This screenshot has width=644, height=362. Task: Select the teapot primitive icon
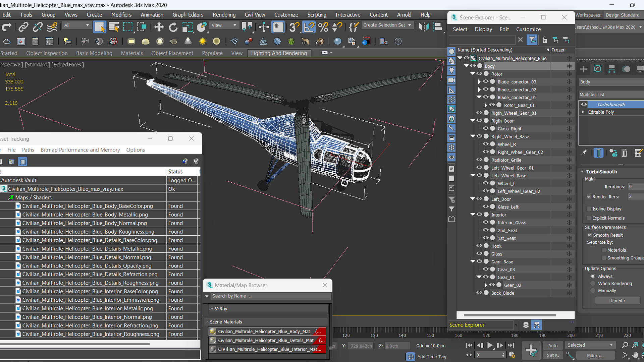(174, 41)
